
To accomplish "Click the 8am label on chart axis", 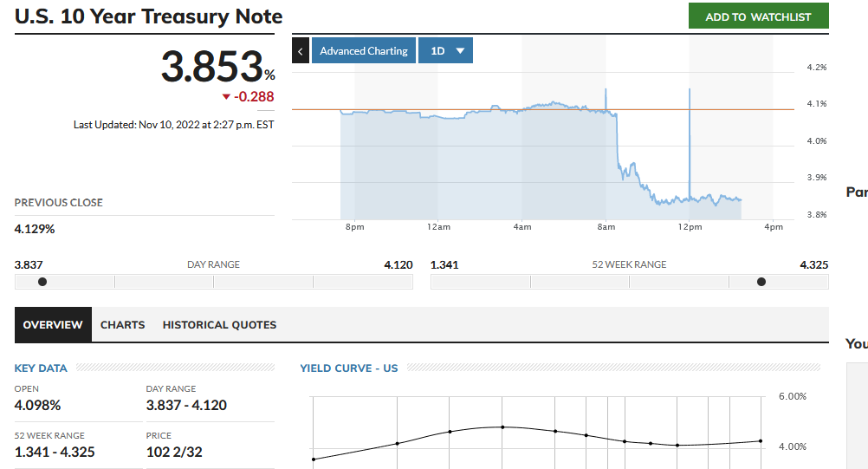I will pyautogui.click(x=606, y=227).
